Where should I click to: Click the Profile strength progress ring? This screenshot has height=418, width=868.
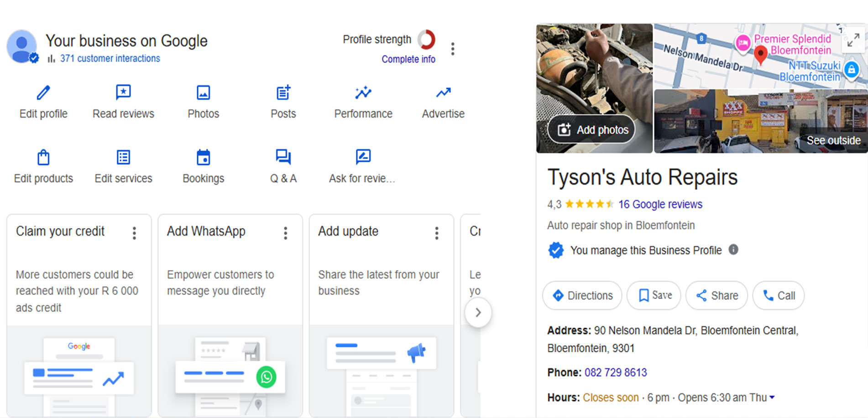[426, 40]
